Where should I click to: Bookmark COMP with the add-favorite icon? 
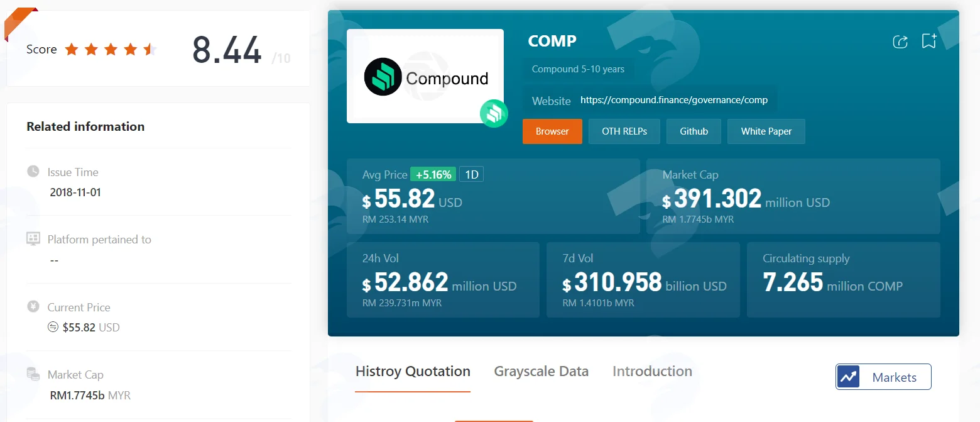929,41
